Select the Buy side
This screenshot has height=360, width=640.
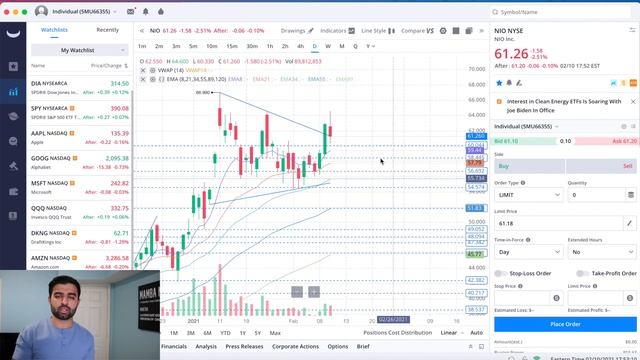[529, 166]
